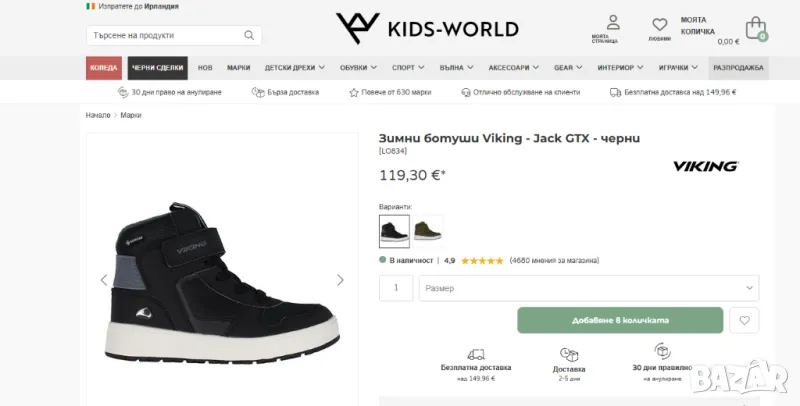Select the olive green boot variant
The width and height of the screenshot is (800, 406).
(x=428, y=231)
